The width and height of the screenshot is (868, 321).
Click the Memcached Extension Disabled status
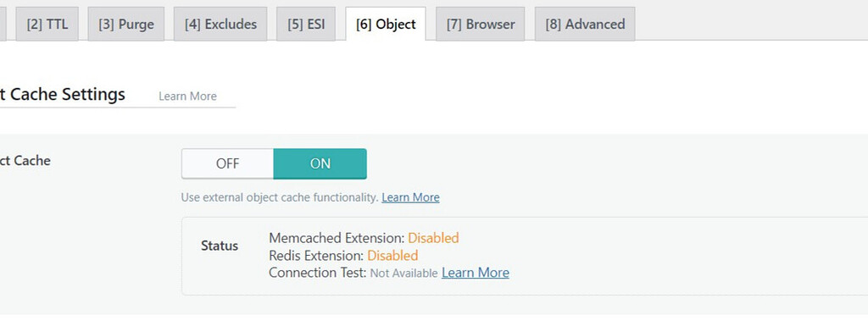click(433, 239)
